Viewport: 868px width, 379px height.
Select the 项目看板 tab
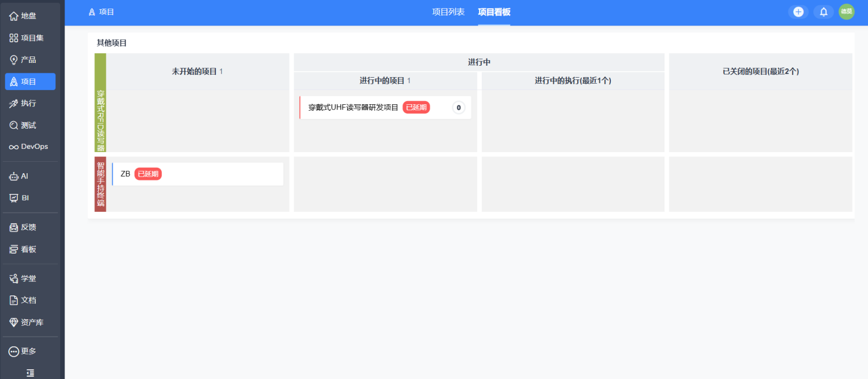pos(494,12)
